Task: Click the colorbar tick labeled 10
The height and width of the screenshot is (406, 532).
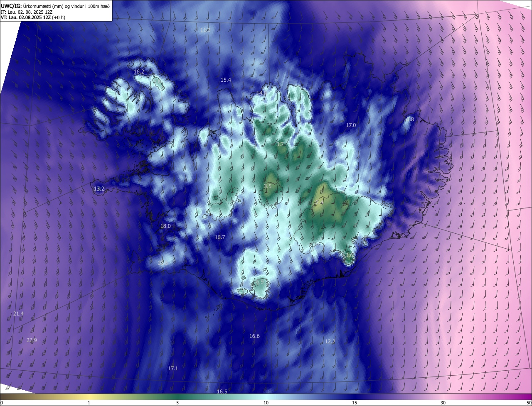Action: tap(266, 403)
